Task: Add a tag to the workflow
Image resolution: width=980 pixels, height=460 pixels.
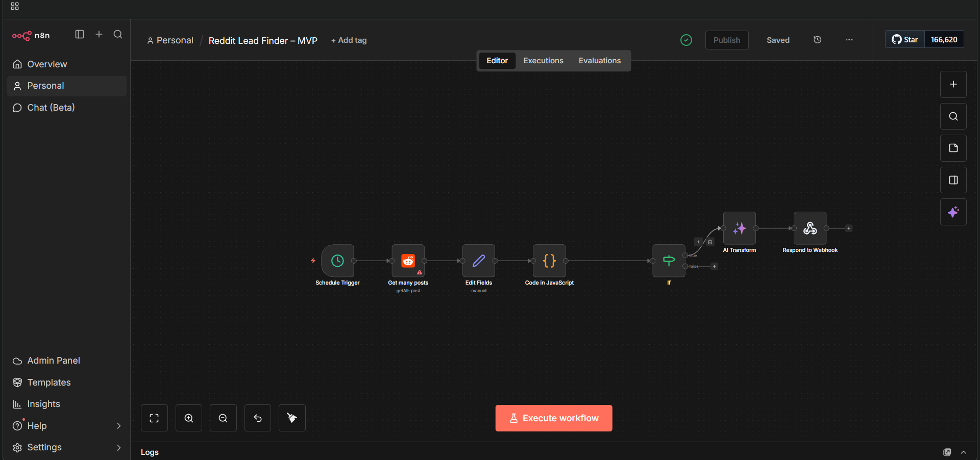Action: 349,40
